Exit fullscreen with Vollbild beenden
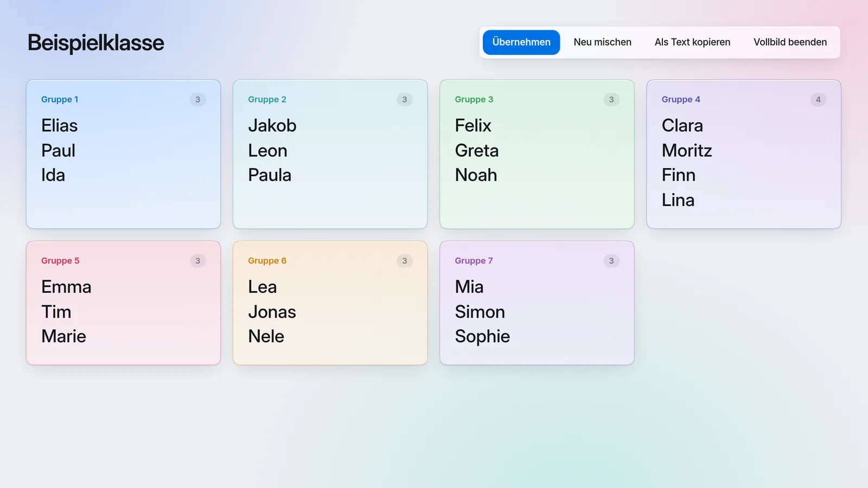 coord(790,42)
